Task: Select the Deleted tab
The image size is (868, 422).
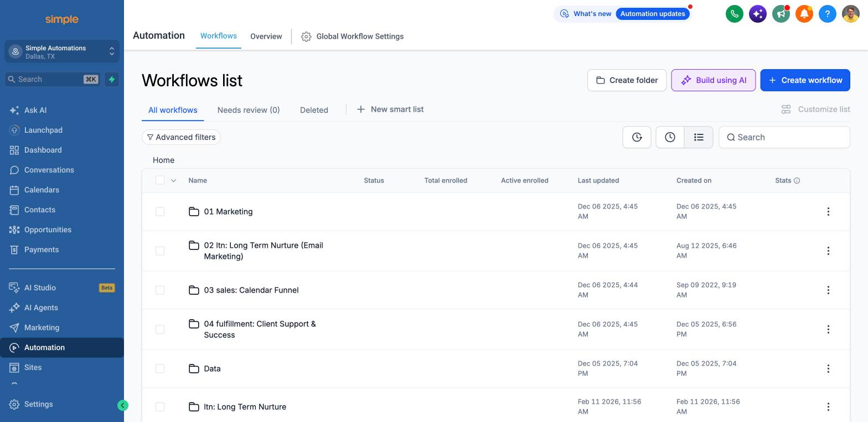Action: [314, 110]
